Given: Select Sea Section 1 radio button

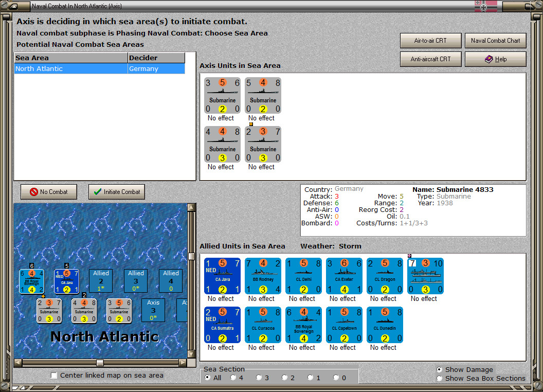Looking at the screenshot, I should point(310,378).
